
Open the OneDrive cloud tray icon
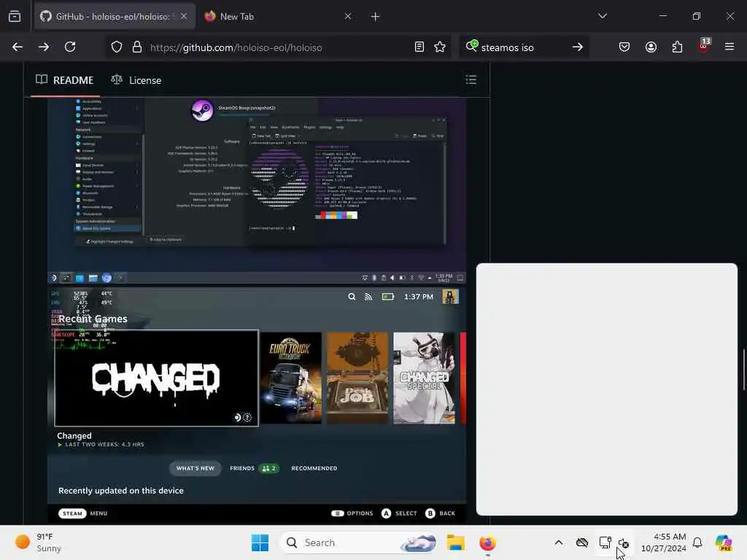(581, 542)
